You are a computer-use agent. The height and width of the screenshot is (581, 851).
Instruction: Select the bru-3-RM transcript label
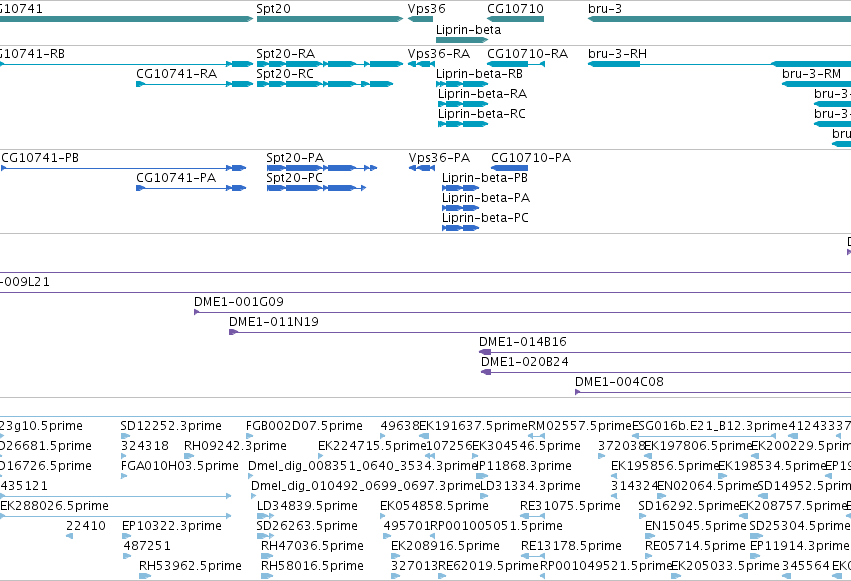pos(811,74)
